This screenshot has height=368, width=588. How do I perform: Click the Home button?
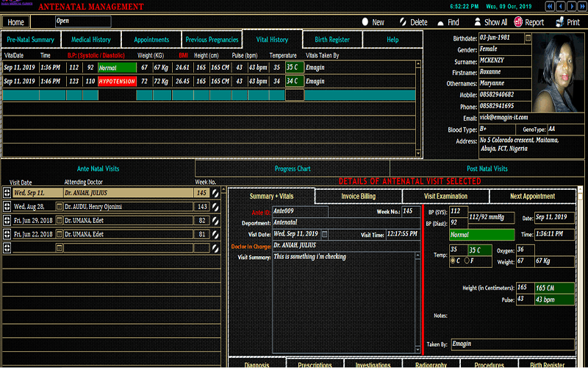16,22
